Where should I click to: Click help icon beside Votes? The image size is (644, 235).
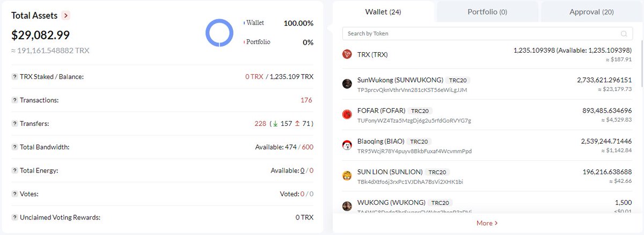(x=14, y=194)
